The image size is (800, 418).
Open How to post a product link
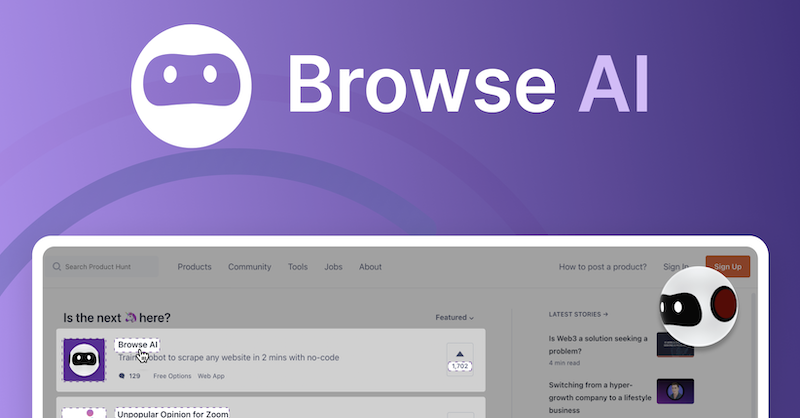(603, 266)
